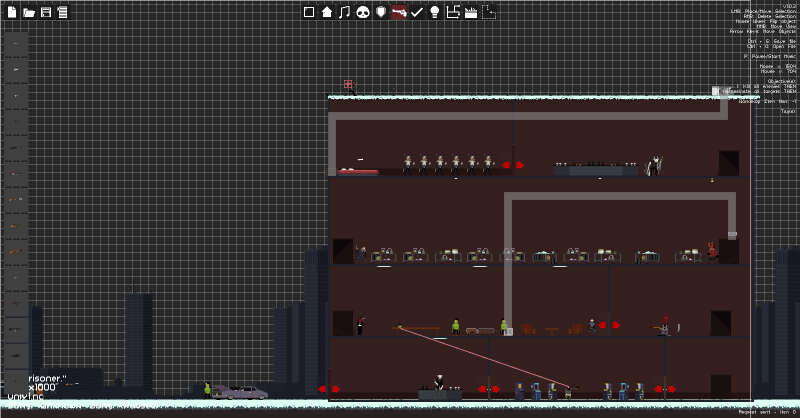Select the black-suited figure by left lounge door
This screenshot has width=800, height=418.
tap(360, 324)
